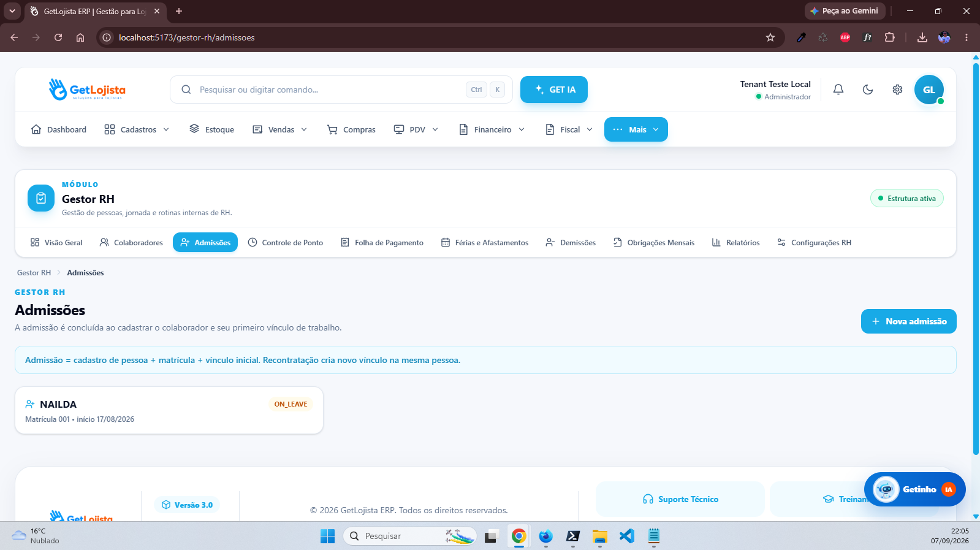Viewport: 980px width, 550px height.
Task: Expand the Mais dropdown
Action: 636,129
